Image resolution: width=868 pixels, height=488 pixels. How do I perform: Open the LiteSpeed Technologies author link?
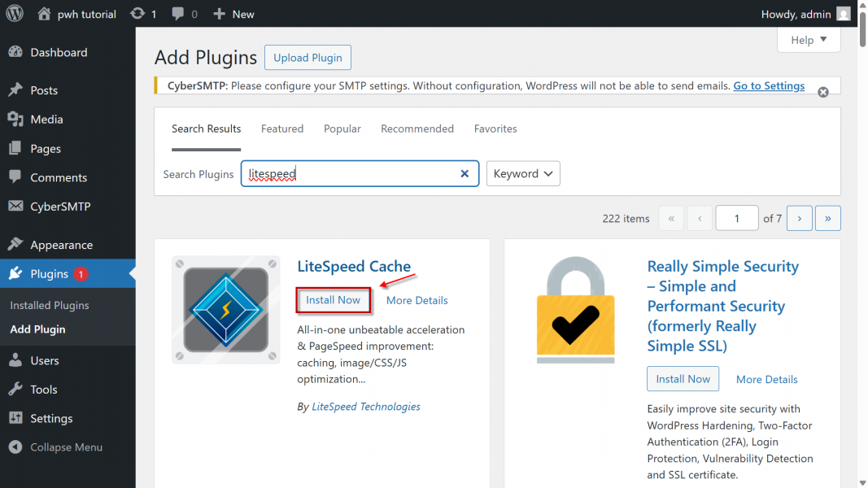(366, 407)
